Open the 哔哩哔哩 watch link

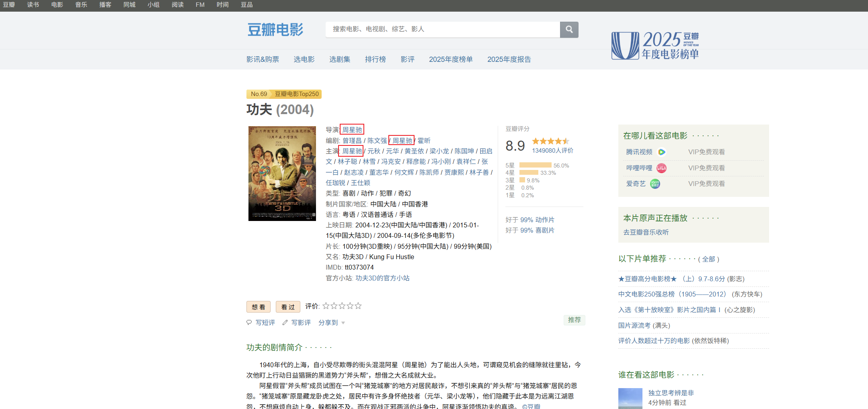tap(639, 168)
